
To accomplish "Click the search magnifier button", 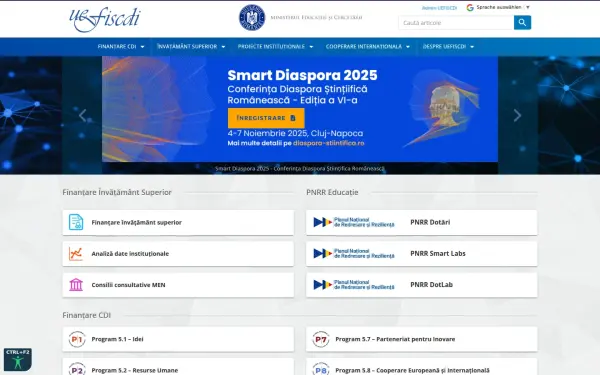I will coord(522,23).
